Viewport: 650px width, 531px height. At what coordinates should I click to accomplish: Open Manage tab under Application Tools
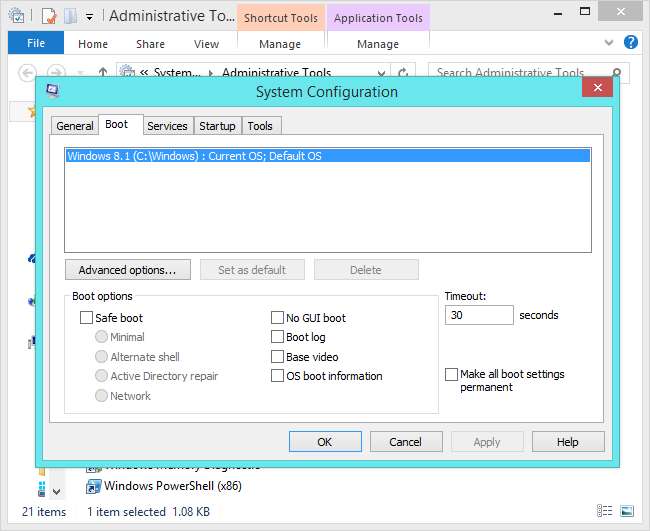click(378, 44)
